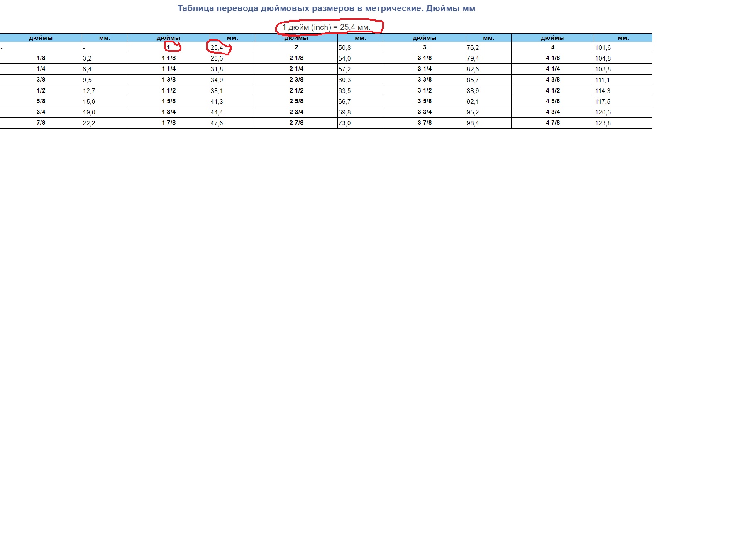This screenshot has height=560, width=747.
Task: Click the '73,0' mm cell
Action: [360, 123]
